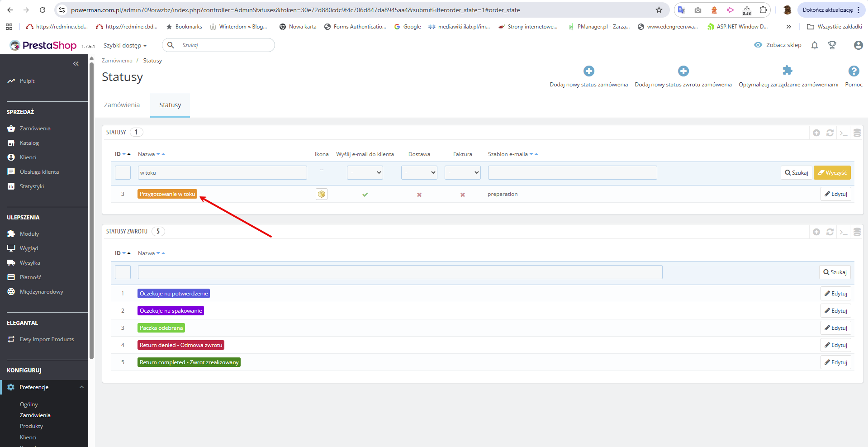The height and width of the screenshot is (447, 868).
Task: Toggle the Dostawa red cross status
Action: click(419, 195)
